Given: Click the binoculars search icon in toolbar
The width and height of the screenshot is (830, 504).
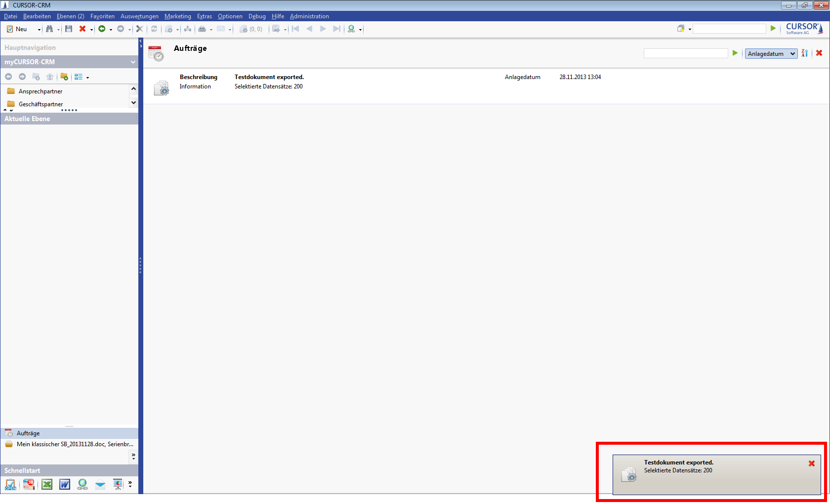Looking at the screenshot, I should pyautogui.click(x=49, y=29).
